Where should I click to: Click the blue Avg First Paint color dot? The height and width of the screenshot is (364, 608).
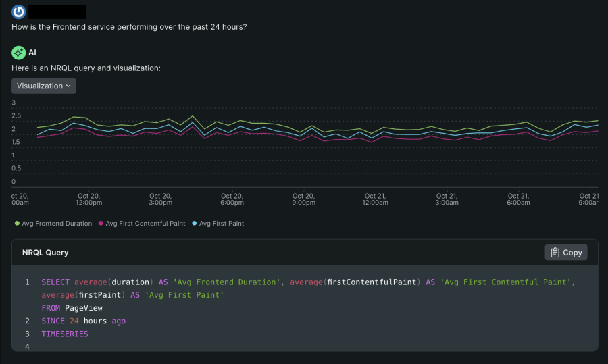(195, 224)
